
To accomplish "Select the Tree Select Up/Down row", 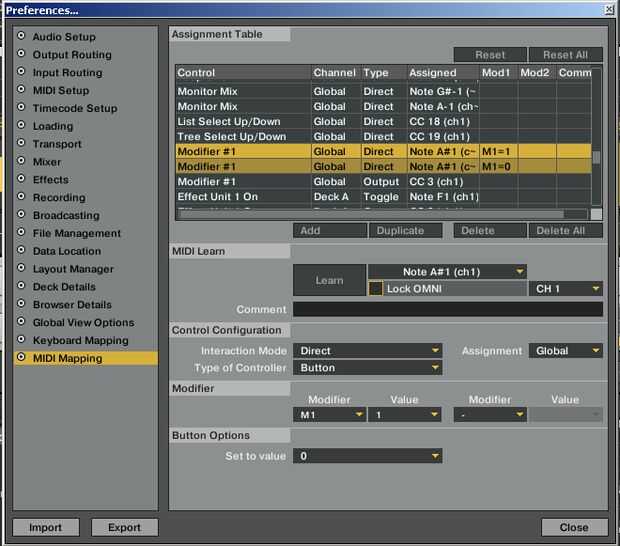I will point(384,136).
